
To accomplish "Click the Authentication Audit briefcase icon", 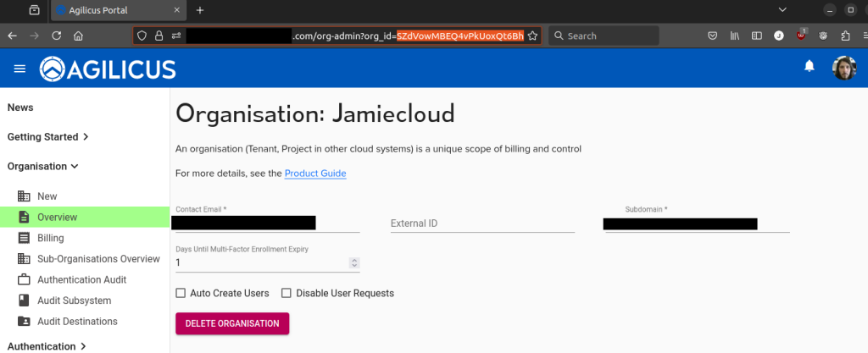I will pyautogui.click(x=24, y=279).
